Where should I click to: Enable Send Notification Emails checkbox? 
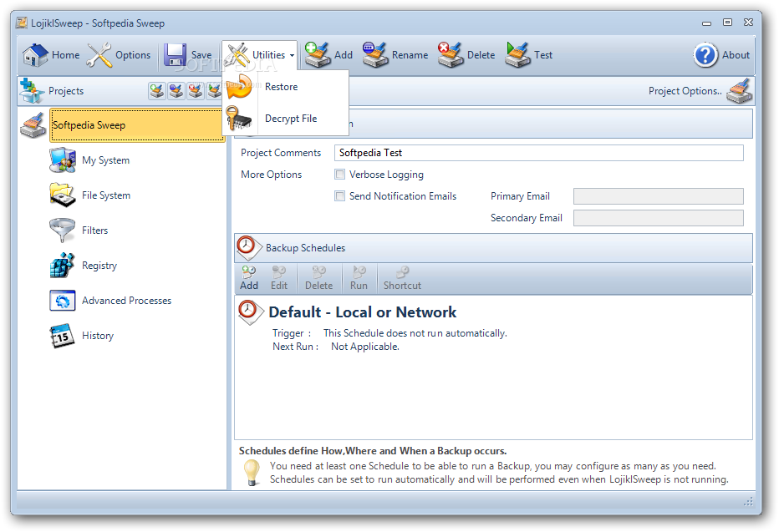click(x=340, y=196)
